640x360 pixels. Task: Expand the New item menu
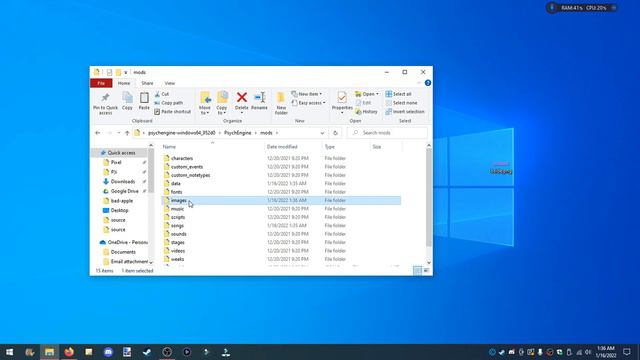307,94
